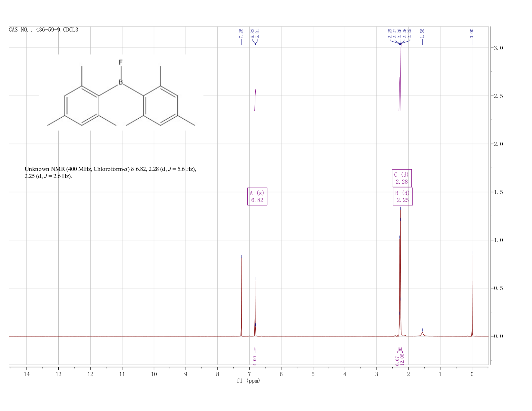Select the 12.06 integral value label
The image size is (532, 411).
(x=402, y=359)
